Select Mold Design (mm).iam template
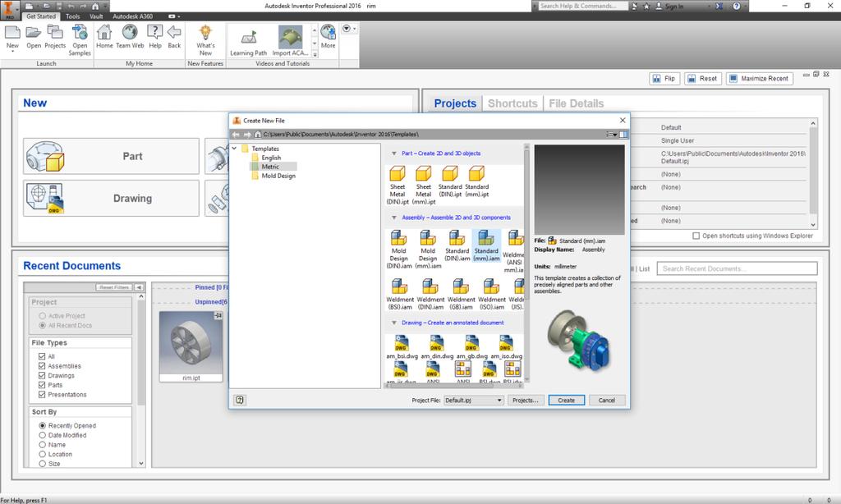841x504 pixels. (428, 250)
